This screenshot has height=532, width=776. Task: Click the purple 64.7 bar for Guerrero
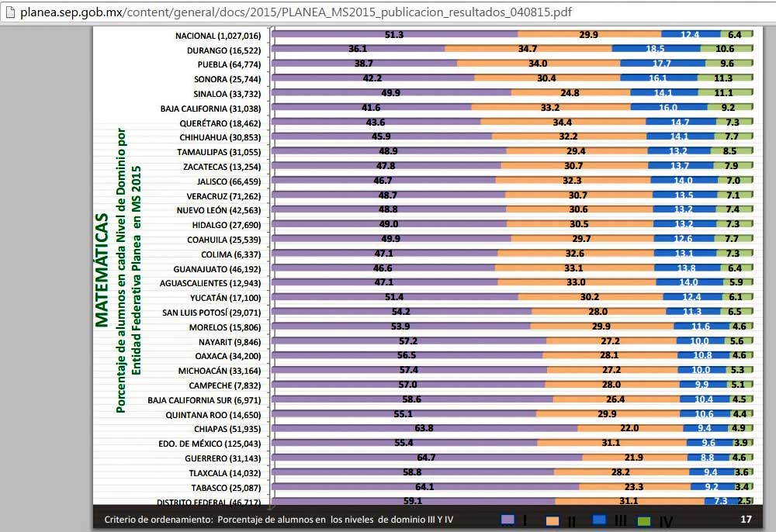coord(427,458)
